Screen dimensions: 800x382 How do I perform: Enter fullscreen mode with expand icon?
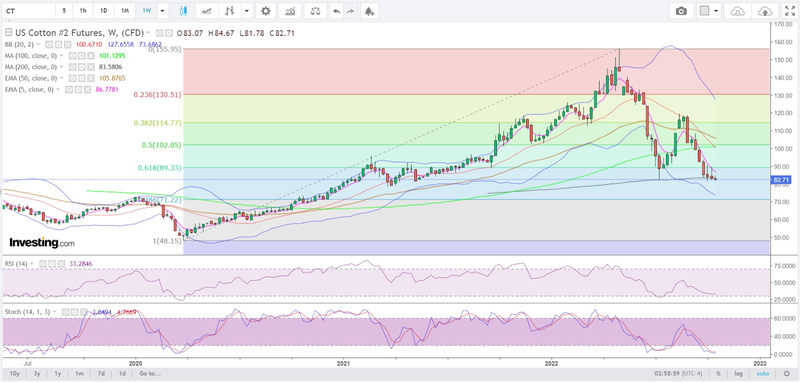pos(789,10)
